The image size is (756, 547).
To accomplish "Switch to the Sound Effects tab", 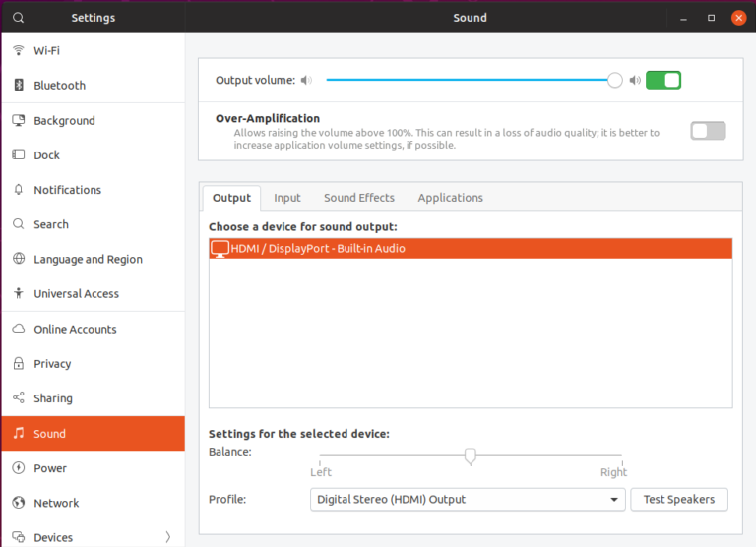I will pos(359,198).
